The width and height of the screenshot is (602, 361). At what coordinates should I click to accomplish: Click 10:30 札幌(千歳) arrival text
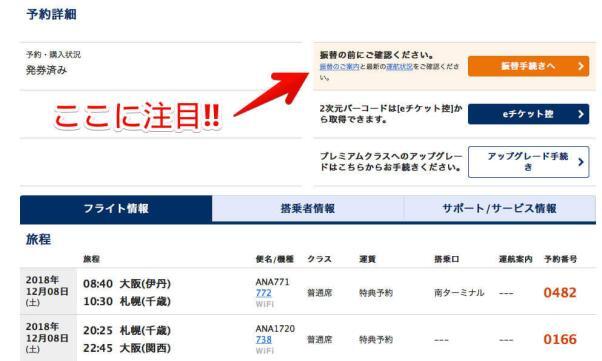(127, 301)
